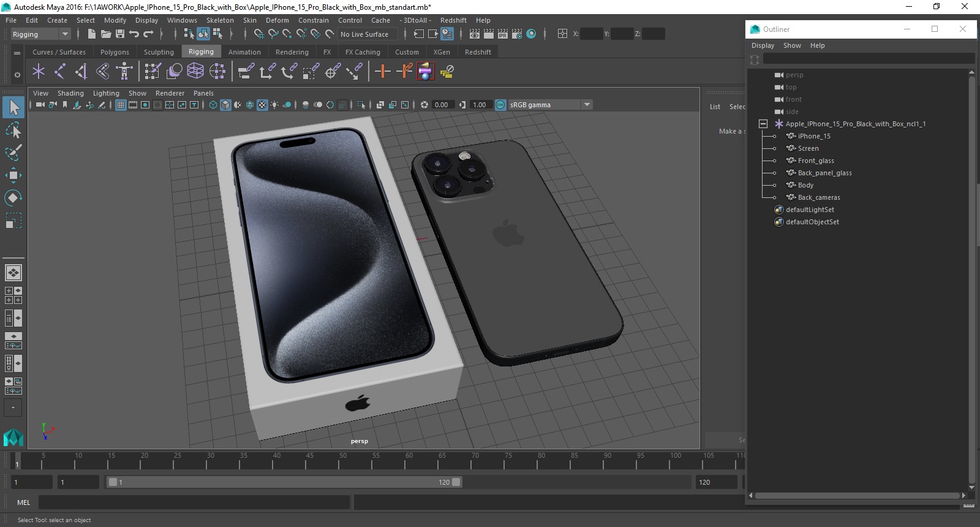Open the Render Settings icon

517,34
